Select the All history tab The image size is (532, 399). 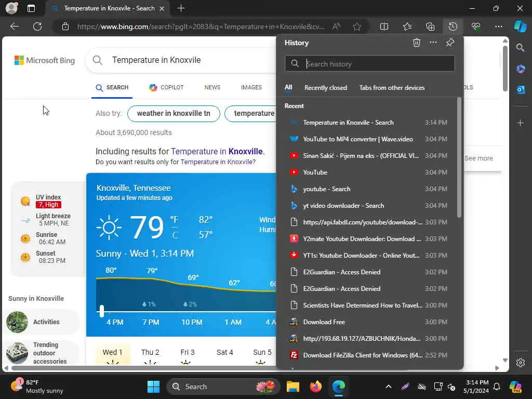tap(288, 87)
